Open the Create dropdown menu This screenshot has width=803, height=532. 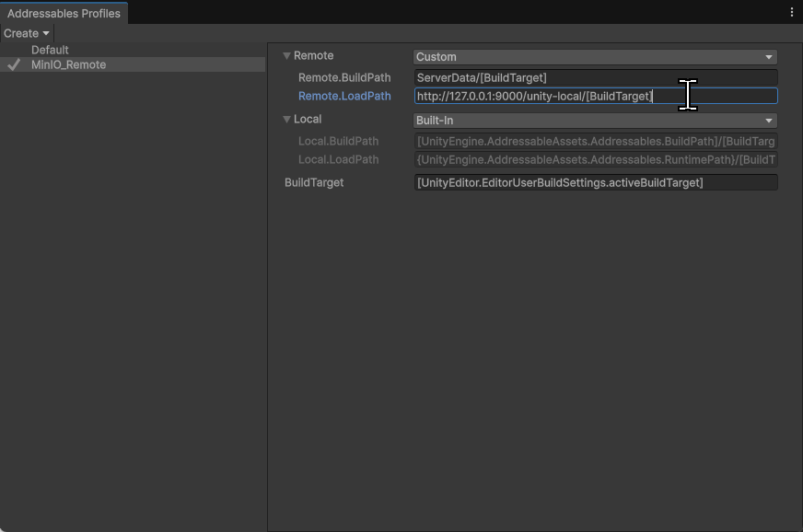coord(27,33)
